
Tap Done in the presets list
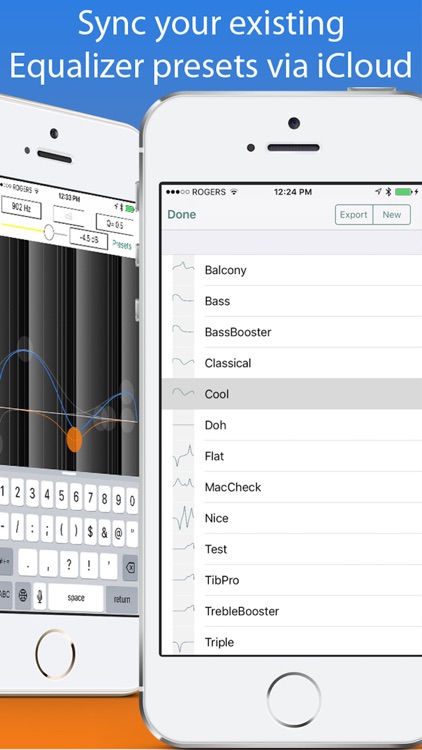pos(182,214)
